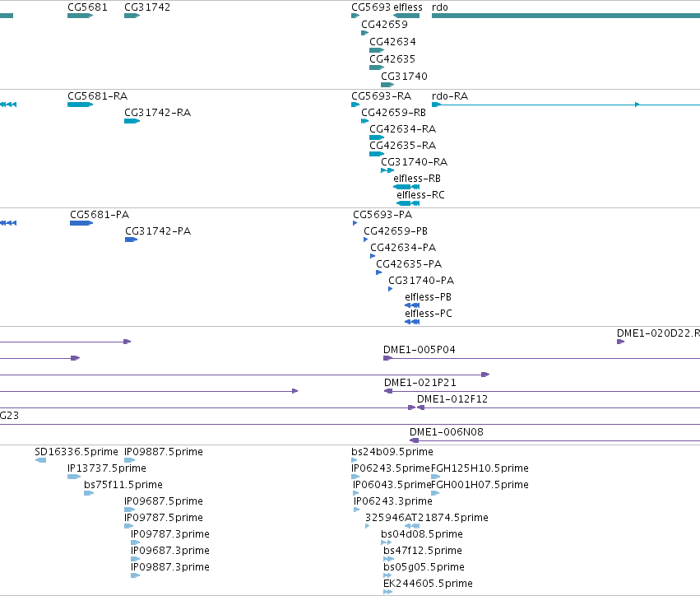Select the CG5693 gene label
Screen dimensions: 700x596
[371, 7]
